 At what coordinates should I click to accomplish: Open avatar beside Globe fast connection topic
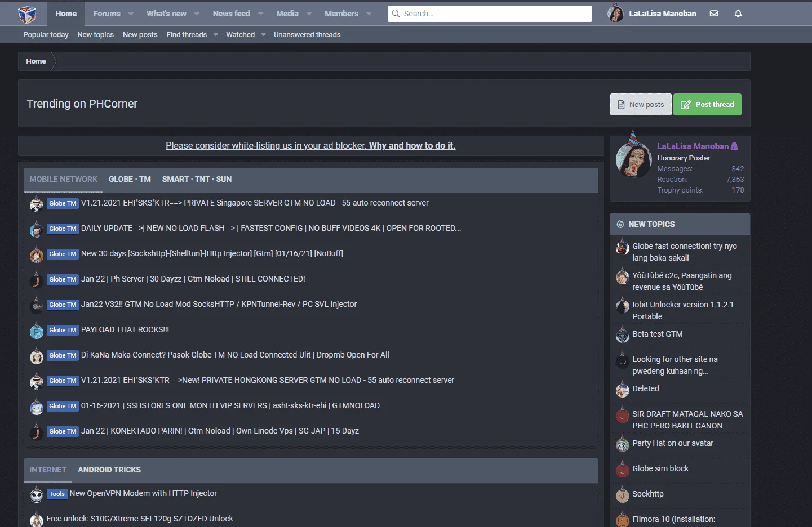click(x=622, y=247)
